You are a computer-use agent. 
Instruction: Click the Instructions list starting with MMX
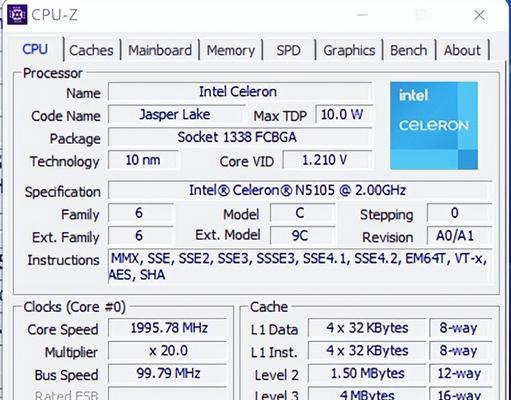coord(300,266)
